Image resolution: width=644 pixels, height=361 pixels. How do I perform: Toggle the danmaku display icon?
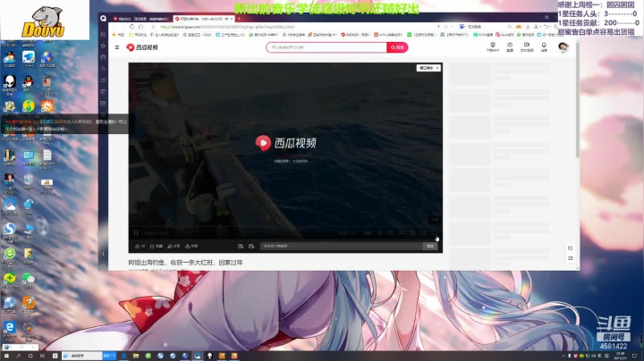[241, 246]
